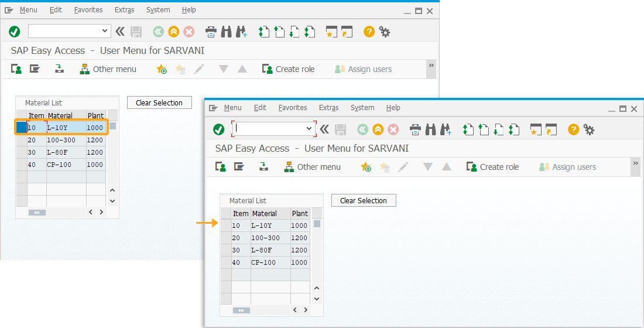Screen dimensions: 644x328
Task: Click material cell 100-300 in back window
Action: (x=66, y=140)
